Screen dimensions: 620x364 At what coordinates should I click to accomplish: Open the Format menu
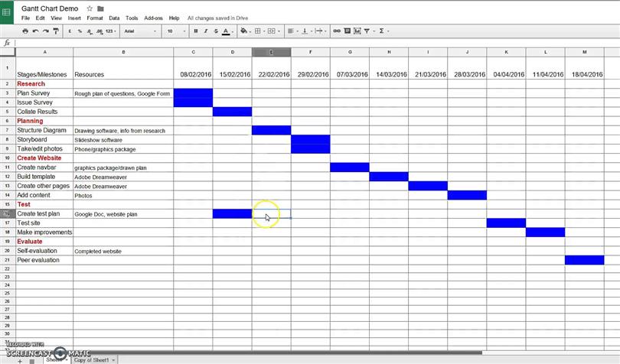pos(95,18)
